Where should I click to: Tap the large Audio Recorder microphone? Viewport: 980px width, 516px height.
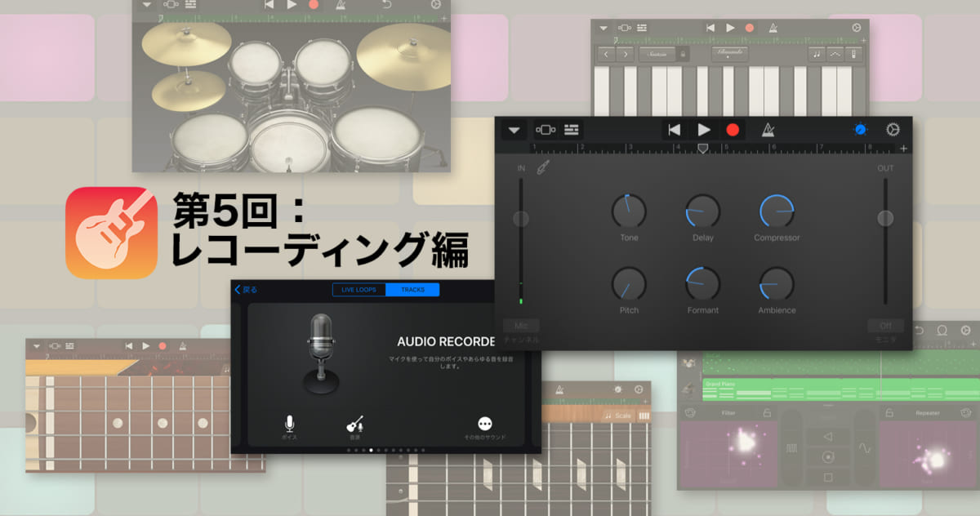(x=321, y=353)
